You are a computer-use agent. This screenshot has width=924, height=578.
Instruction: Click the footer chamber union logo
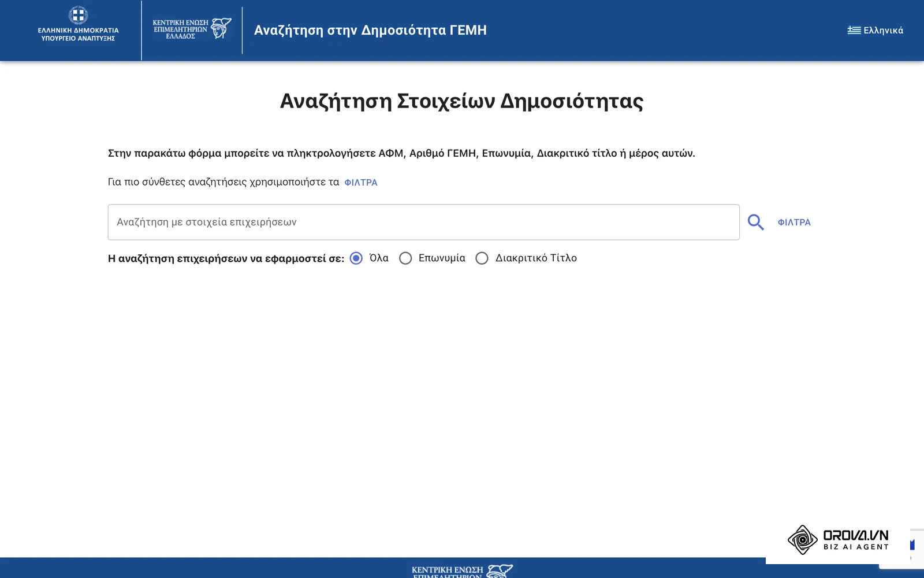point(462,571)
